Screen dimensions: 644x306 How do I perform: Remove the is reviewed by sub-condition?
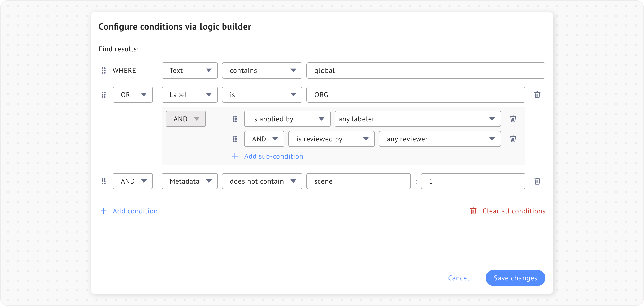pos(513,139)
